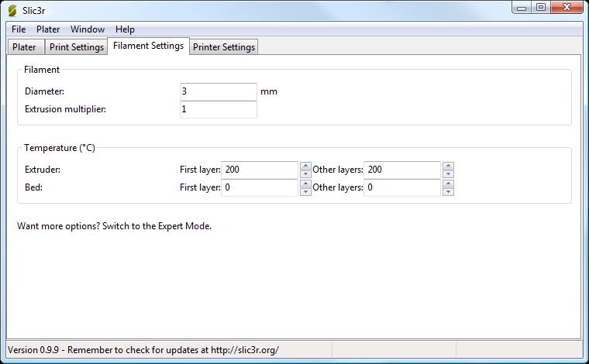Open the File menu
589x364 pixels.
coord(19,29)
